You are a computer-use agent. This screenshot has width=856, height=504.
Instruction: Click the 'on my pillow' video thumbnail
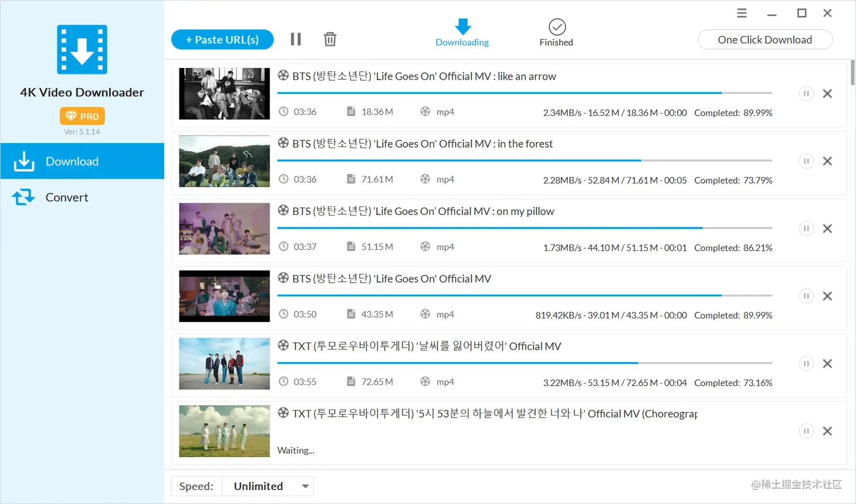224,229
